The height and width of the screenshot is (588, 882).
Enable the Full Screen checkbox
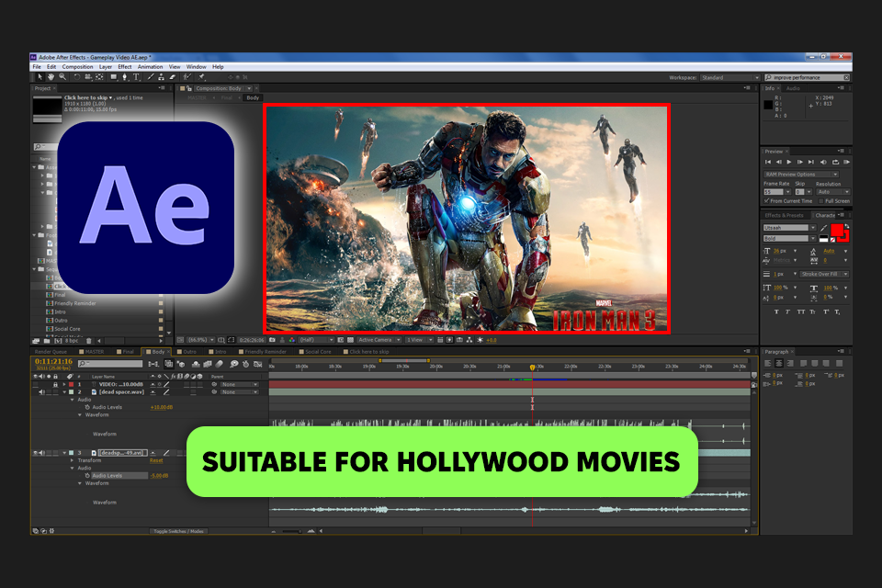pyautogui.click(x=821, y=201)
